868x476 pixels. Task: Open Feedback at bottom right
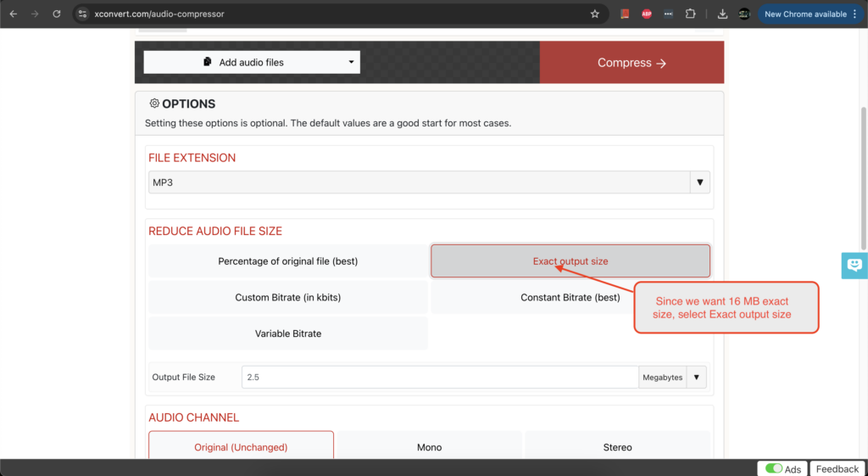pos(837,469)
